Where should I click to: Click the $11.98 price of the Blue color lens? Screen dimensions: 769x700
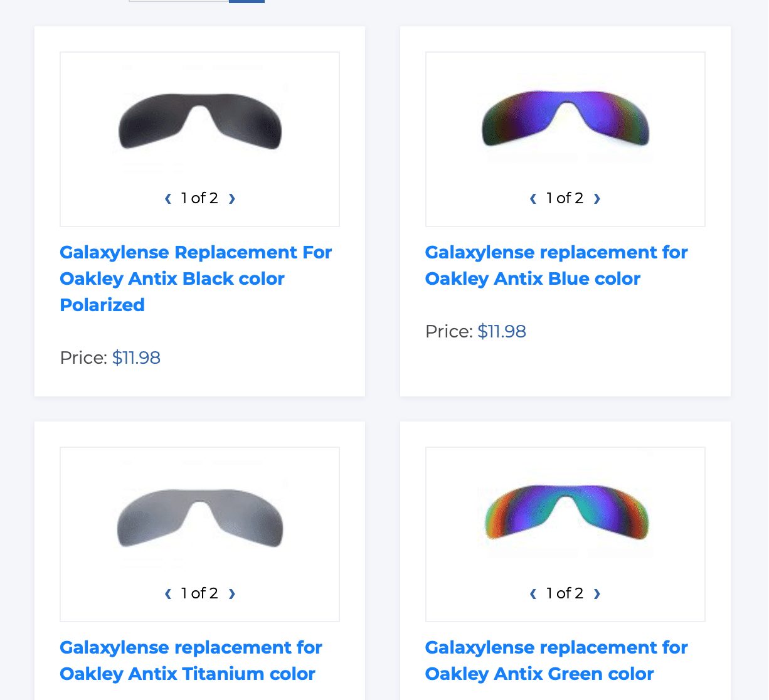[502, 331]
